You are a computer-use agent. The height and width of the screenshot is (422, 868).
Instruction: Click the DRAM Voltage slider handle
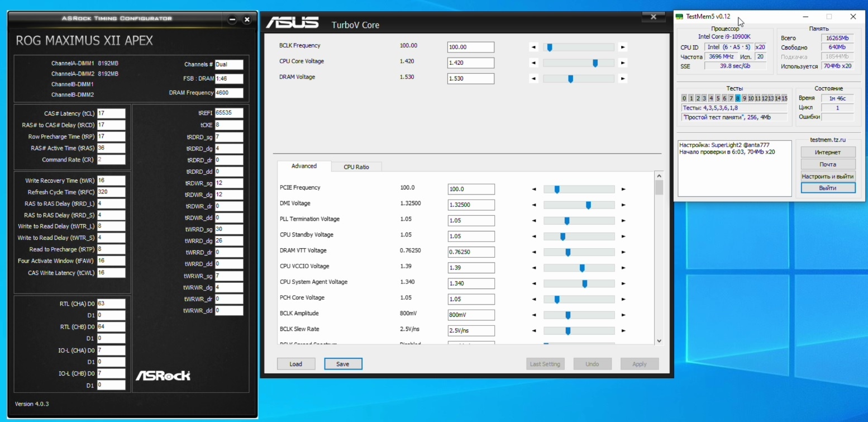pos(570,79)
